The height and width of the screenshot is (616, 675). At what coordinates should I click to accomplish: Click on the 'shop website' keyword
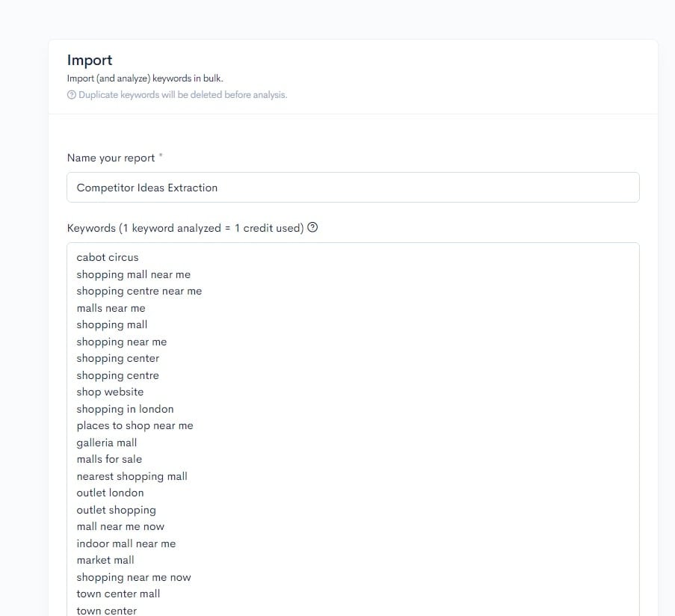click(110, 392)
